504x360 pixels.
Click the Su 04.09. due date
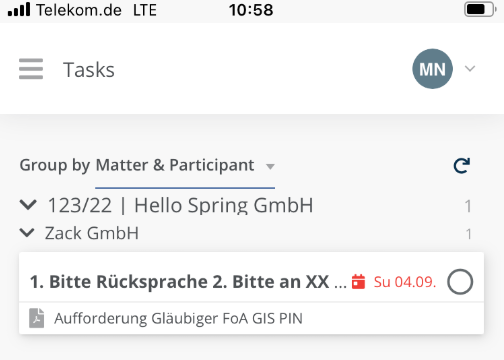coord(405,282)
